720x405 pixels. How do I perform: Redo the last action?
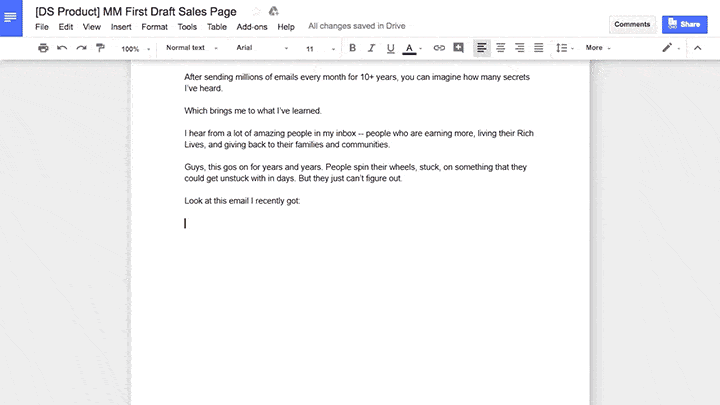point(81,48)
